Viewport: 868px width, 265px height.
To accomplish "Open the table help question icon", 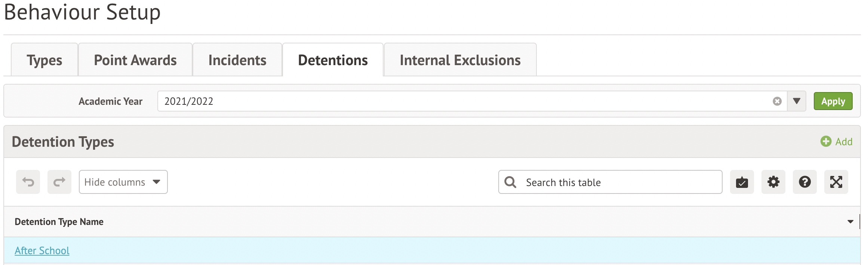I will [805, 182].
